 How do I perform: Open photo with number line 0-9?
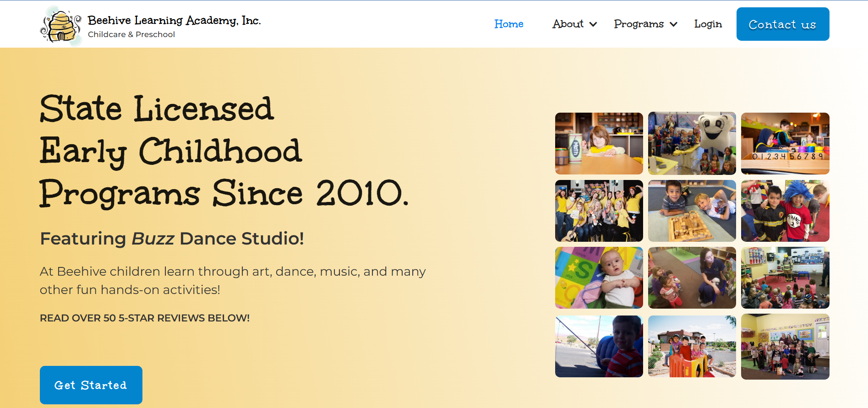click(785, 143)
